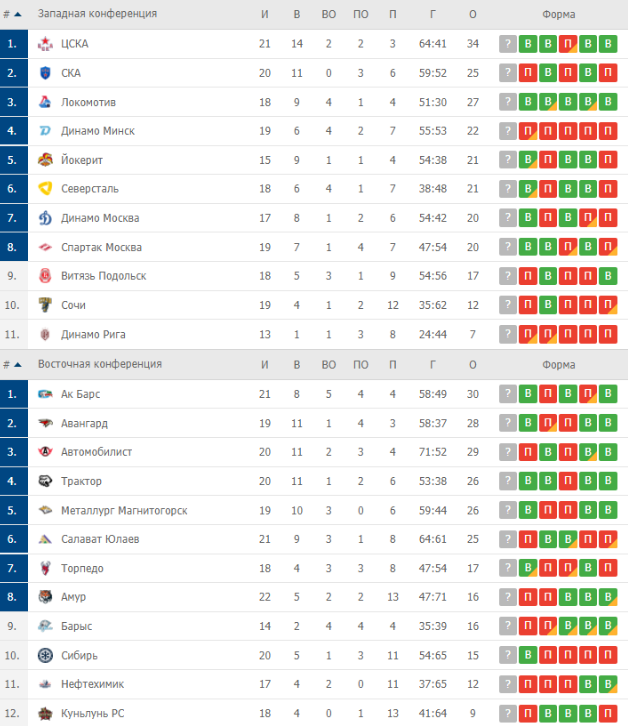The height and width of the screenshot is (726, 628).
Task: Click the gray question mark for Трактор
Action: [x=508, y=481]
